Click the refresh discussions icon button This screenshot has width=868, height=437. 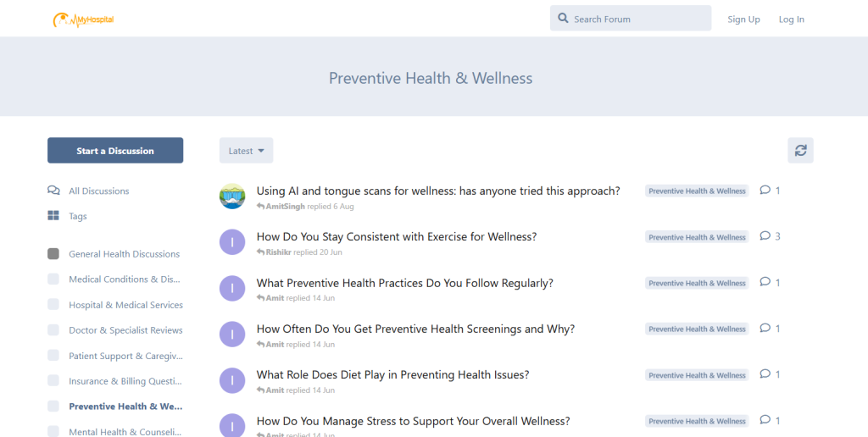[x=800, y=151]
